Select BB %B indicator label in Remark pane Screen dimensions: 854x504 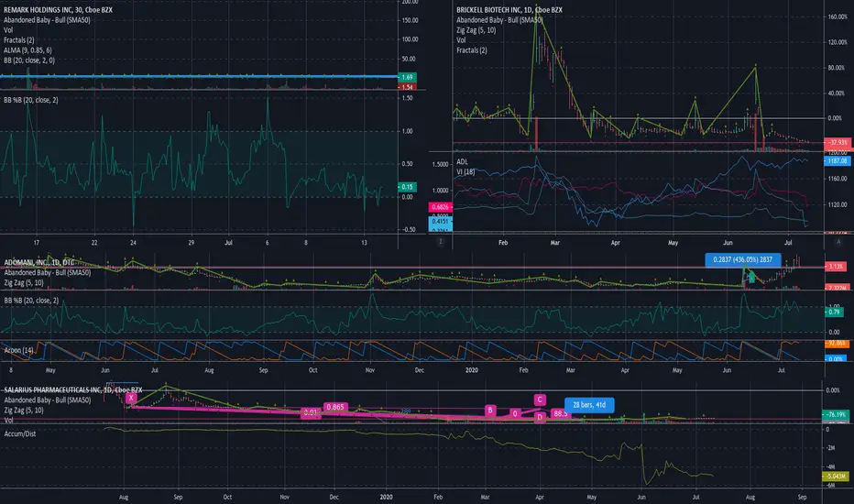31,100
